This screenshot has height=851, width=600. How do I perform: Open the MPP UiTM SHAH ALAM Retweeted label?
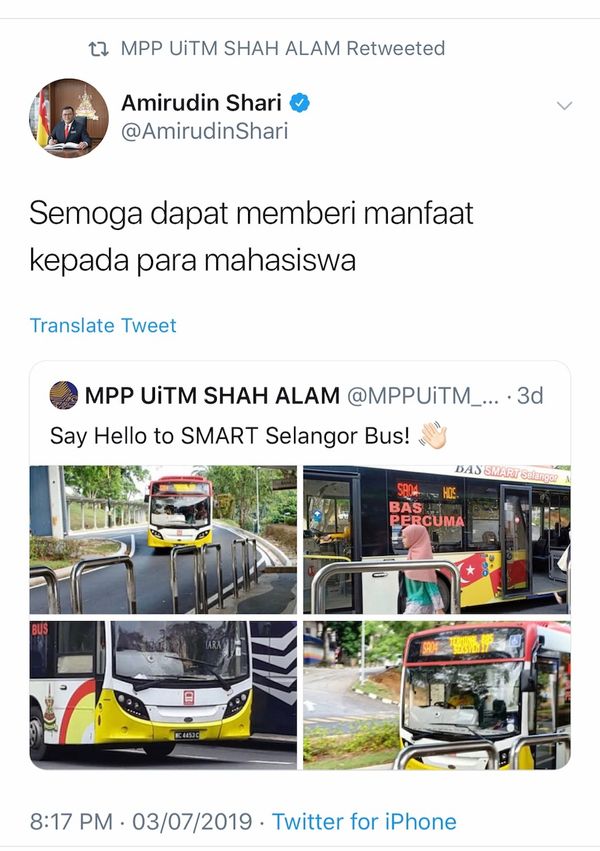point(283,48)
